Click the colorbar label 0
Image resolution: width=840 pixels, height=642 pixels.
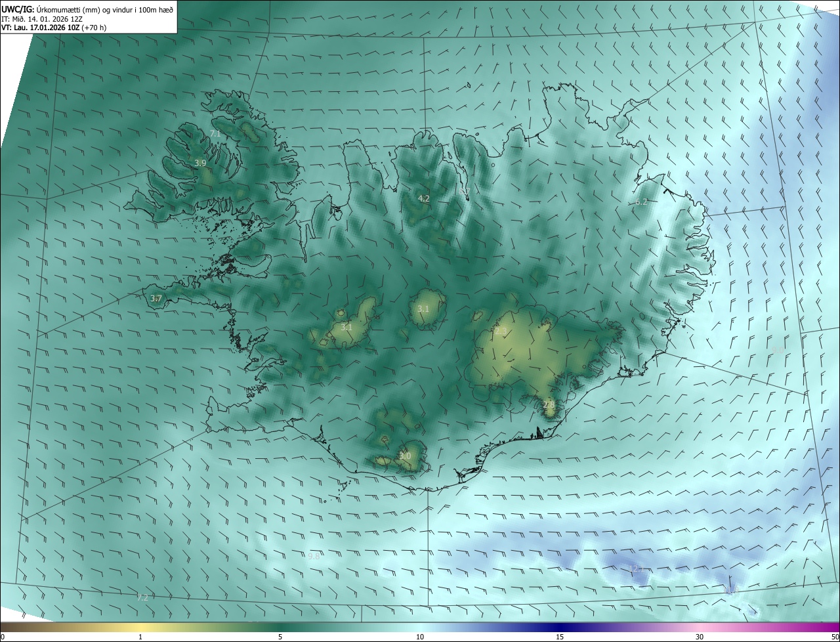(3, 637)
